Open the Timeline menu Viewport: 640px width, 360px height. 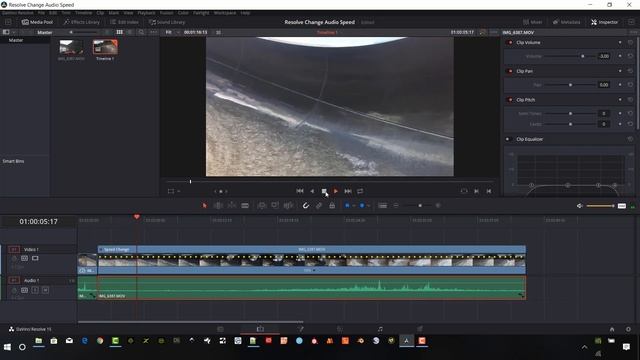point(83,13)
